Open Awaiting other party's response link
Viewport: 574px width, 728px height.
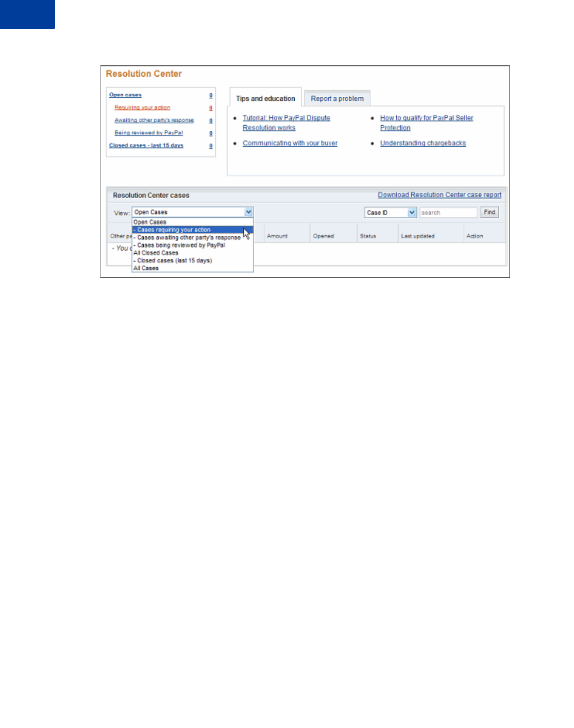[154, 120]
